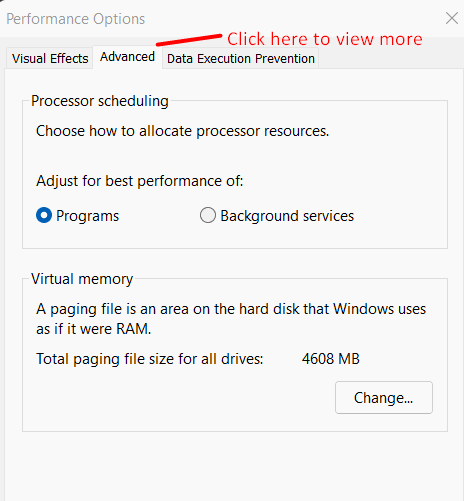Viewport: 464px width, 501px height.
Task: Click 'Total paging file size for all drives' label
Action: pos(150,359)
